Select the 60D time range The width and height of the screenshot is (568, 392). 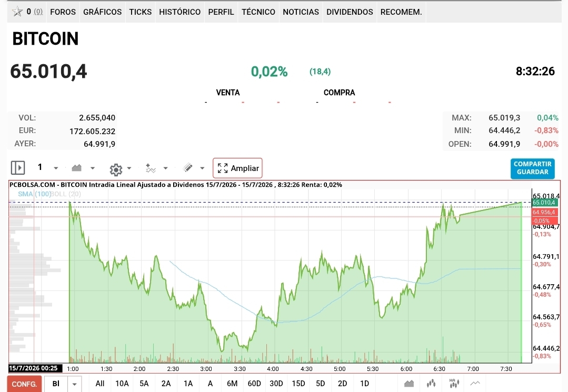pos(254,384)
